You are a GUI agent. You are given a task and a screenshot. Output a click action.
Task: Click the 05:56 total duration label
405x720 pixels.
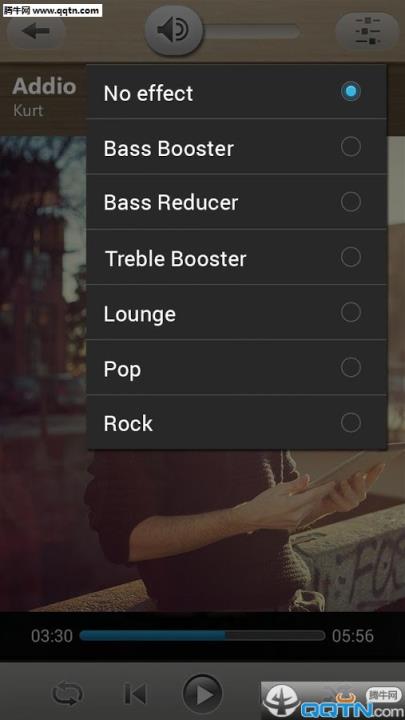[x=353, y=636]
